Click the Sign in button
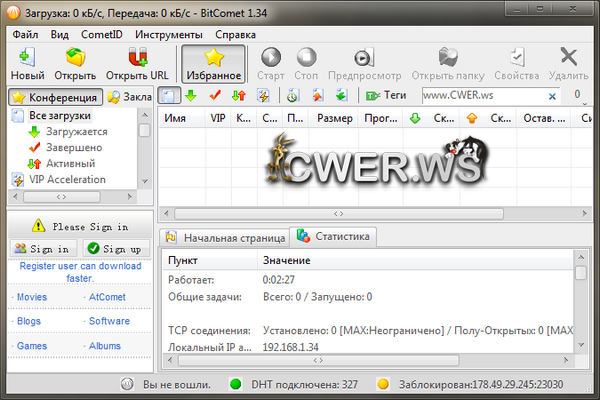 (43, 249)
